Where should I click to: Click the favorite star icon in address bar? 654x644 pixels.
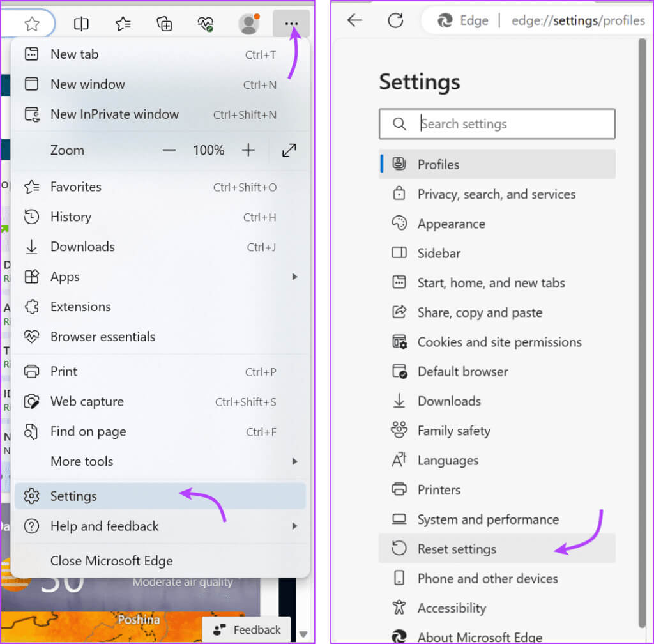(x=32, y=24)
